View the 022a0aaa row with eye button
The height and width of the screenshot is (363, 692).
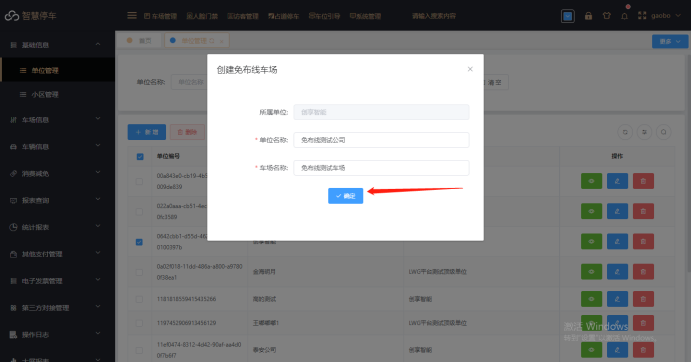pyautogui.click(x=591, y=211)
